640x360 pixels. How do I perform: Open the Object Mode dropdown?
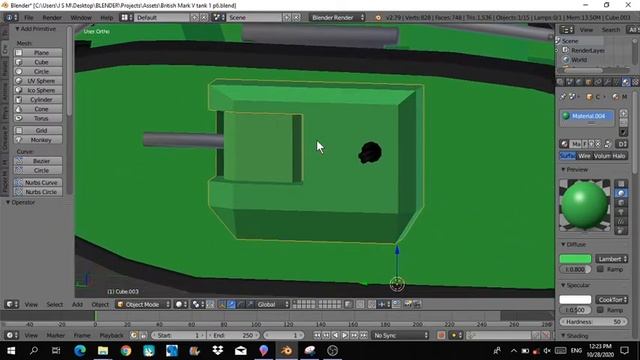[143, 304]
